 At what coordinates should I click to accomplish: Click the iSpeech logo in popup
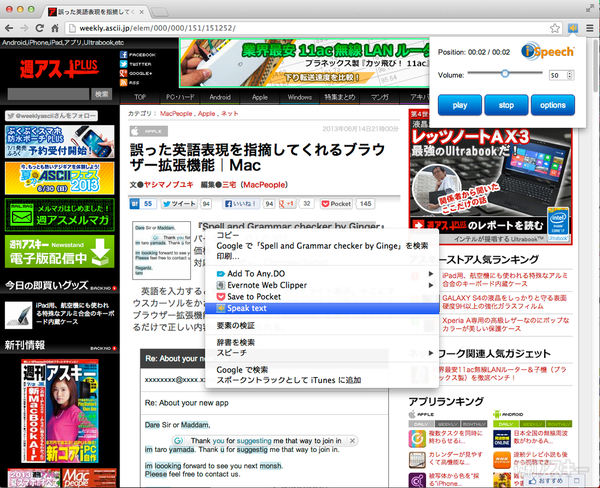coord(548,51)
